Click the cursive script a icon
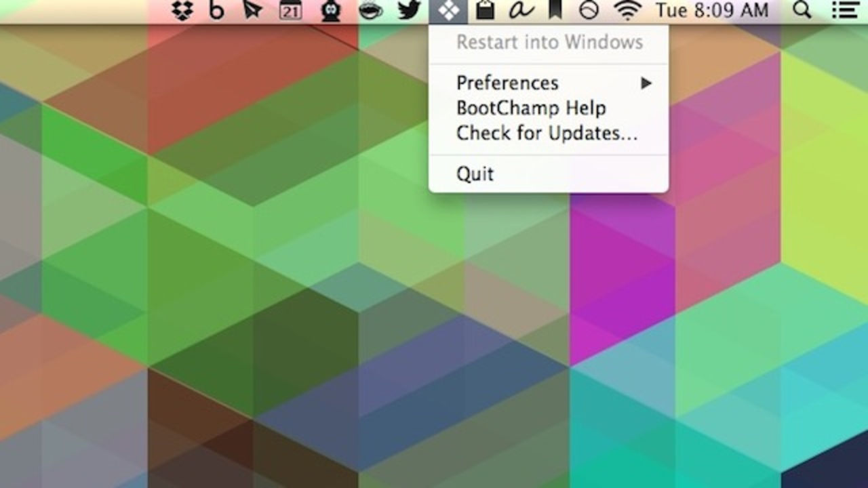This screenshot has width=868, height=488. [519, 10]
